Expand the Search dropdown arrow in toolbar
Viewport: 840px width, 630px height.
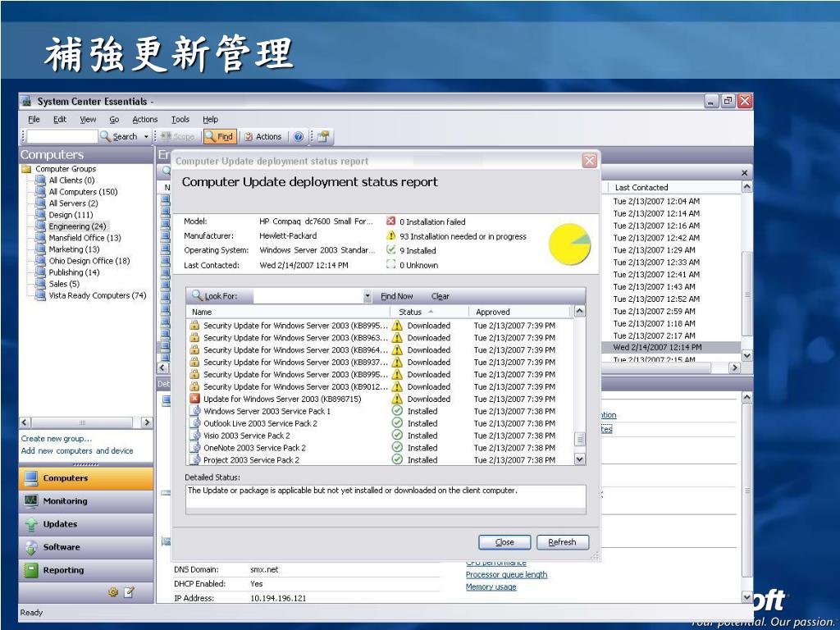pos(146,137)
